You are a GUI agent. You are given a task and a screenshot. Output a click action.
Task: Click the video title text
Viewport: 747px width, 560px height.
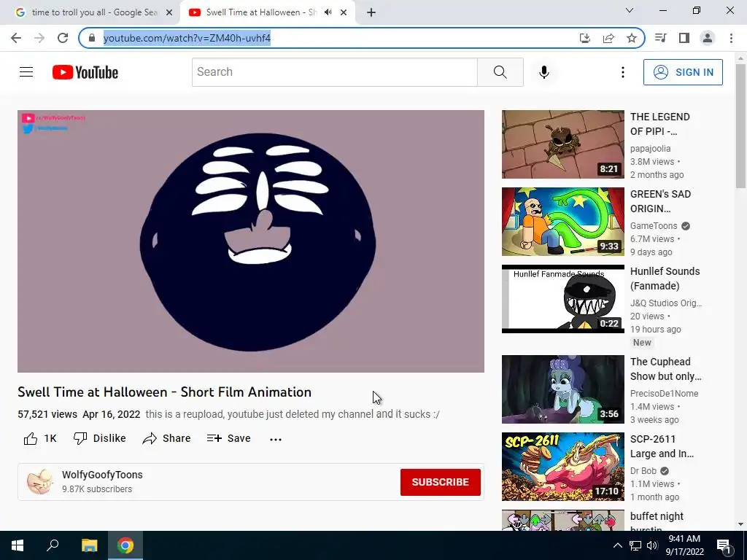tap(164, 392)
